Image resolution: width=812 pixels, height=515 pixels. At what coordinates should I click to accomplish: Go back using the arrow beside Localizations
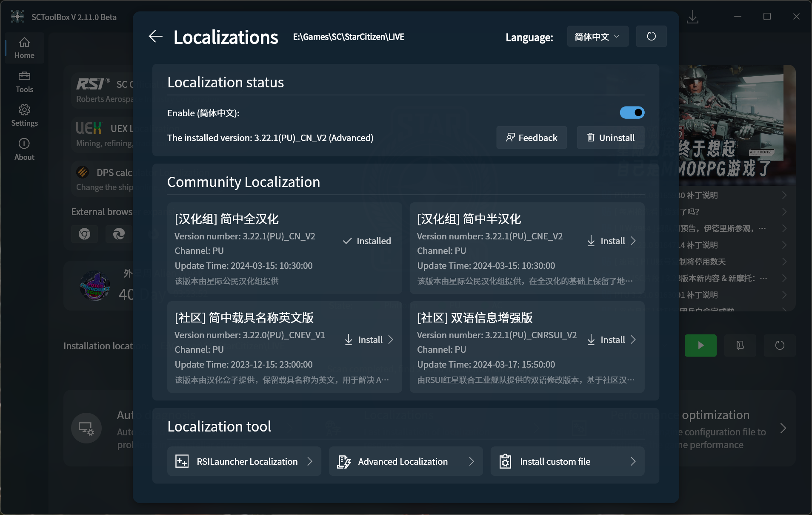click(x=156, y=37)
